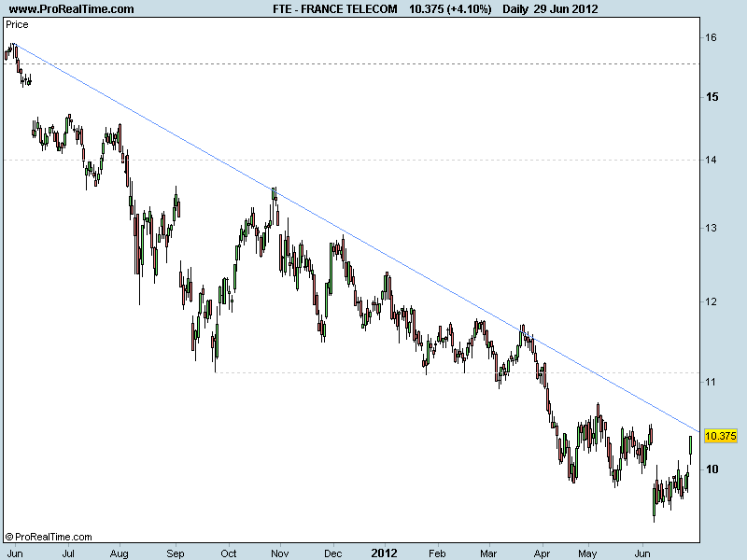Screen dimensions: 747x560
Task: Click the 16 price axis label
Action: point(711,37)
